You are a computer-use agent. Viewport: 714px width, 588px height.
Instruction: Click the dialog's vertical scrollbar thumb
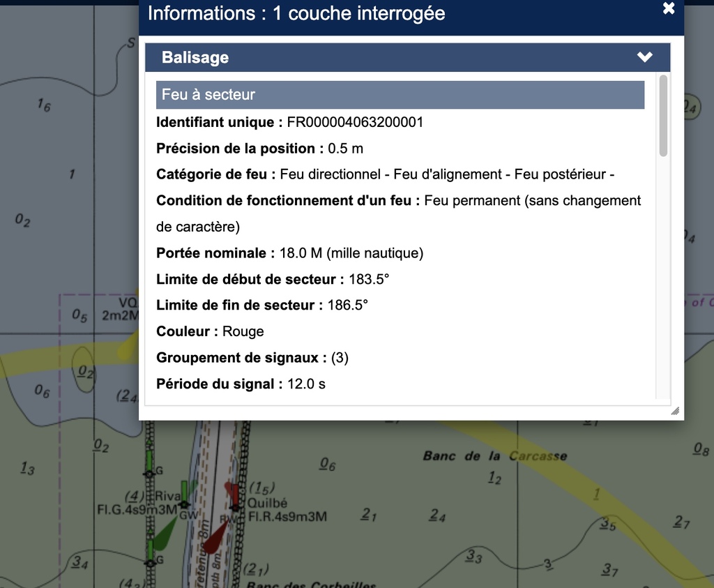point(663,115)
